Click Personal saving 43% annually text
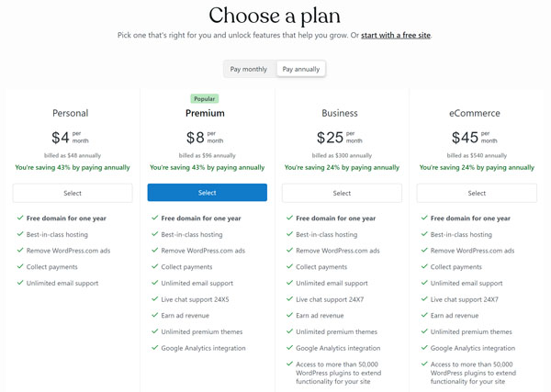This screenshot has height=392, width=551. (x=73, y=168)
